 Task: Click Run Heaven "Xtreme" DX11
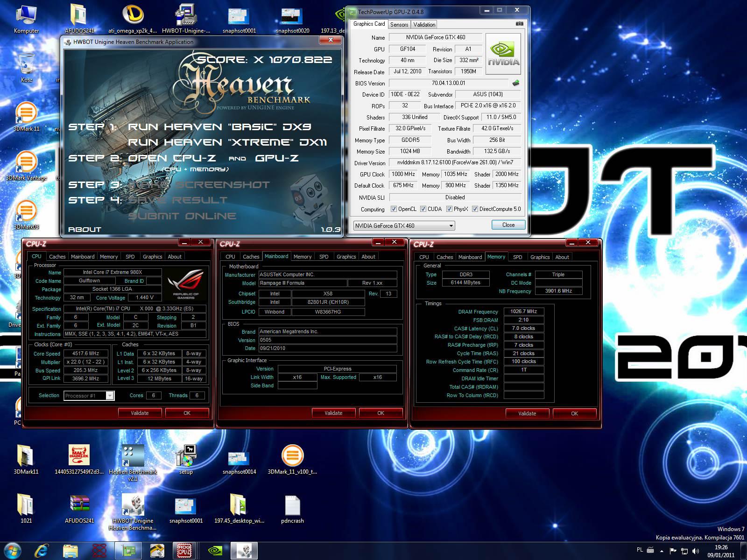click(x=227, y=142)
